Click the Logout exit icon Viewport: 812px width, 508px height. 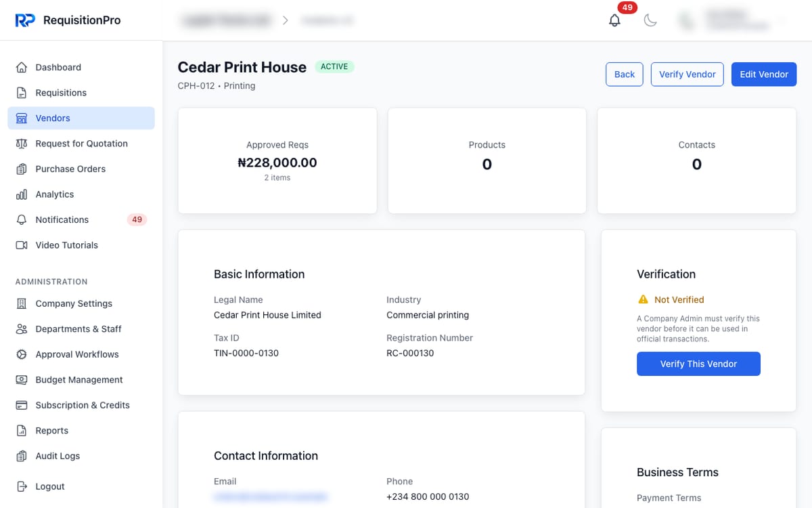tap(22, 486)
